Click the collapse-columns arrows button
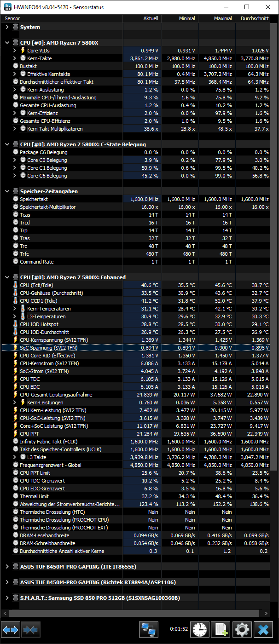279x644 pixels. point(31,629)
